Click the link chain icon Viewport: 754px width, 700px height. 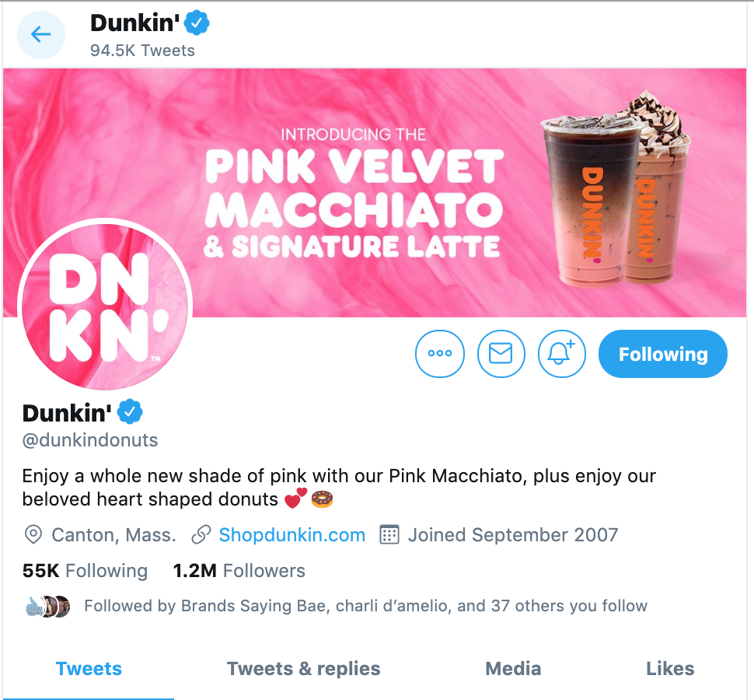(201, 535)
